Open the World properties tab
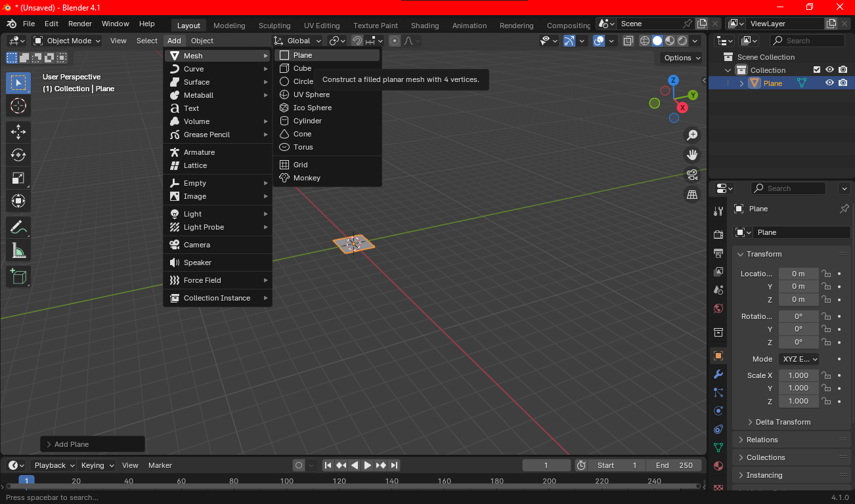This screenshot has height=504, width=855. tap(718, 308)
